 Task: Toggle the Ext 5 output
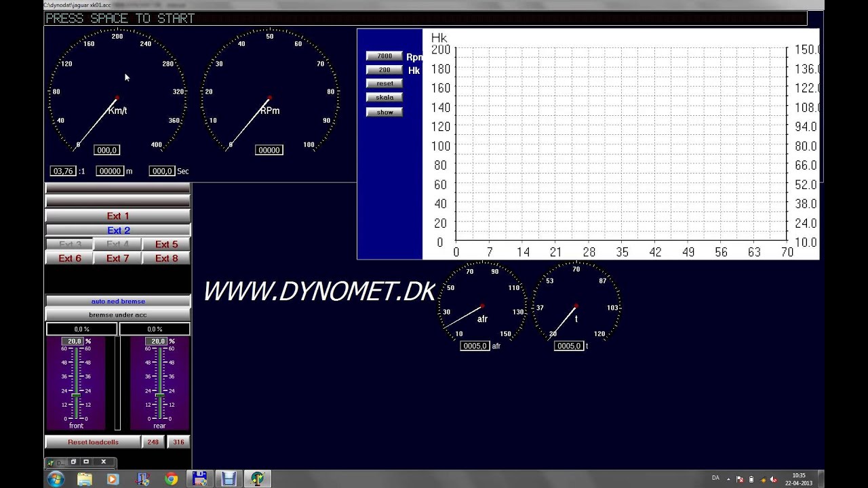point(167,245)
